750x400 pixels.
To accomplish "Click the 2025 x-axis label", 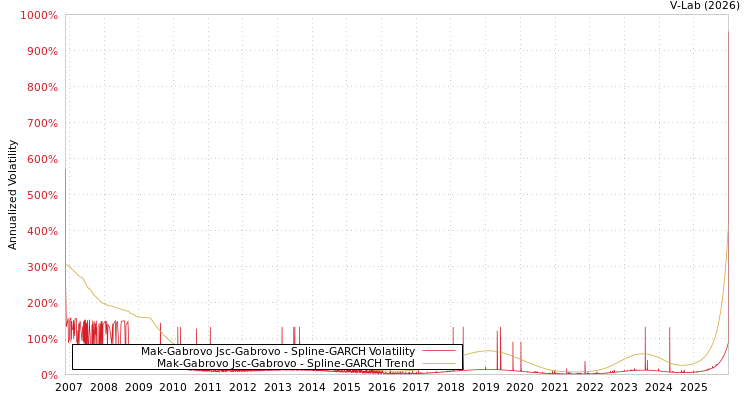I will coord(694,387).
